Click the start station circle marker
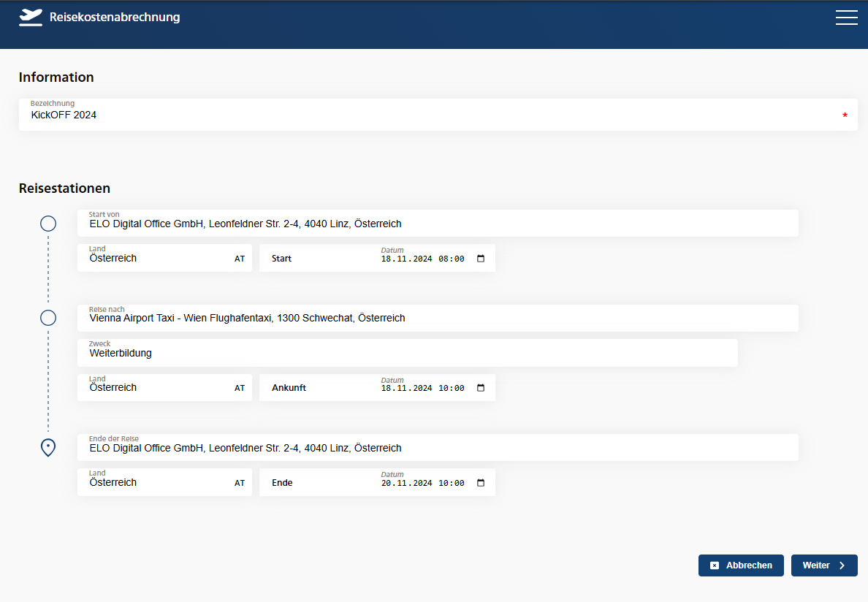The height and width of the screenshot is (602, 868). coord(48,224)
